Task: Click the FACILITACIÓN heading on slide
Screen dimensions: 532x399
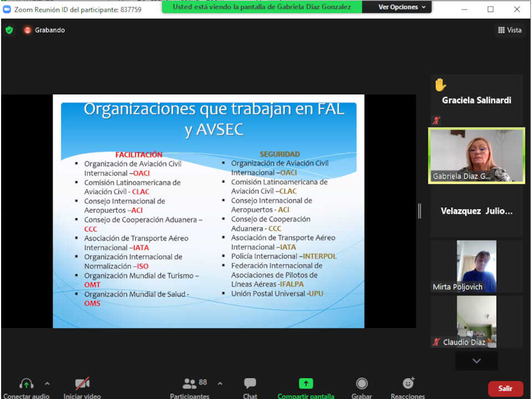Action: pos(139,155)
